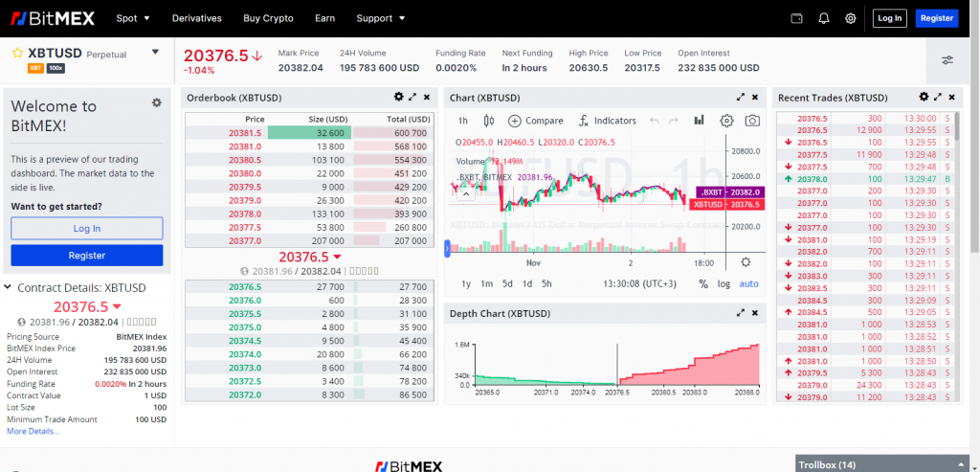The image size is (980, 472).
Task: Click the XBTUSD 20376.5 chart price label
Action: tap(726, 205)
